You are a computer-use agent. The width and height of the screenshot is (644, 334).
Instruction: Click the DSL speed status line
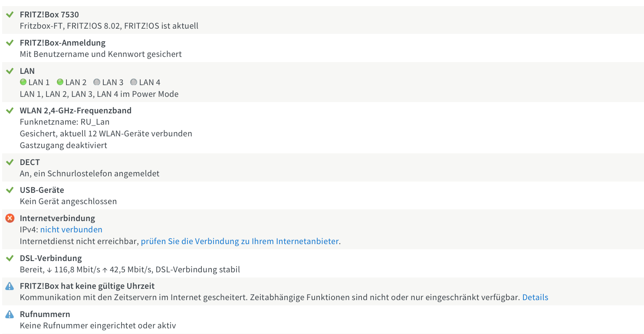pyautogui.click(x=130, y=269)
